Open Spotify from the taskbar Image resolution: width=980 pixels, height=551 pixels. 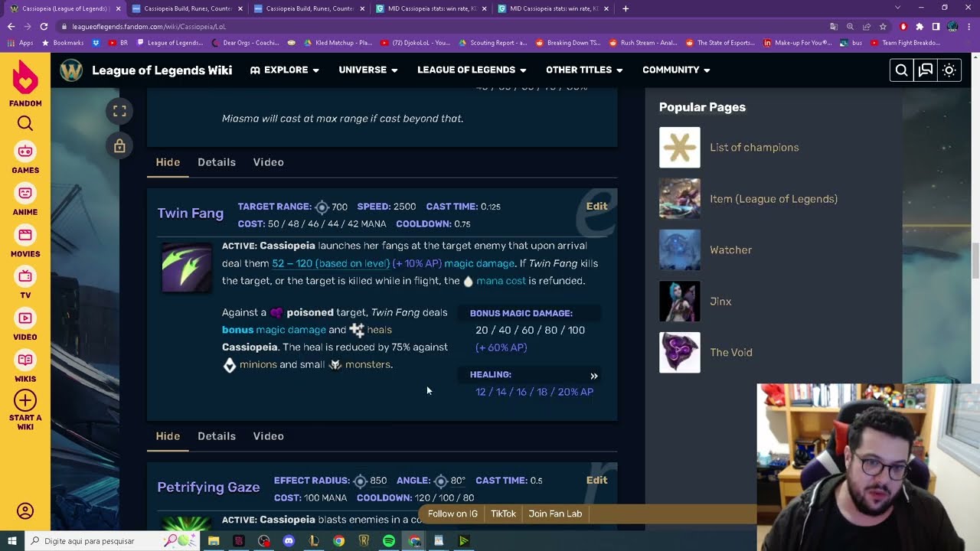tap(389, 541)
